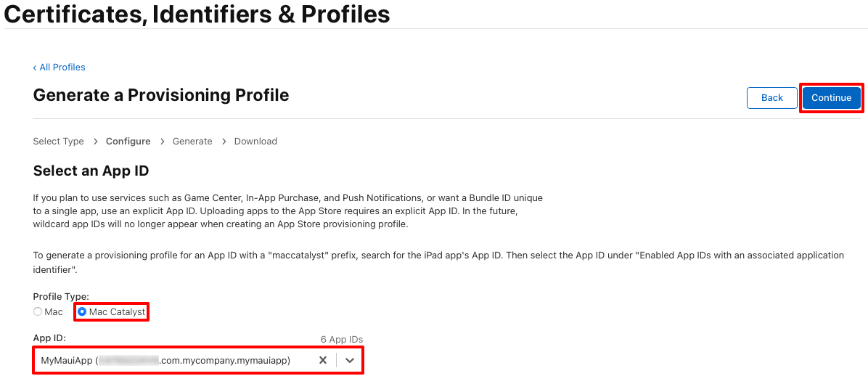Click back arrow beside All Profiles
The width and height of the screenshot is (868, 384).
35,68
